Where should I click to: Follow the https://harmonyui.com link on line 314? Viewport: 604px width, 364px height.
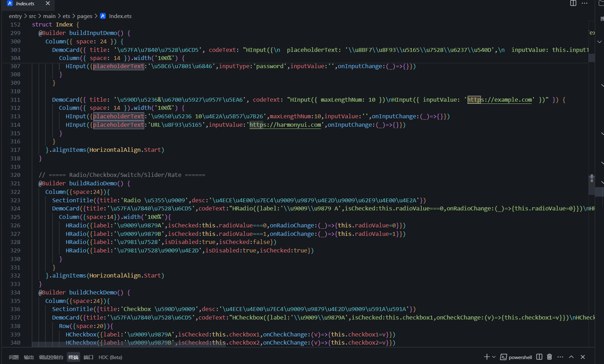[x=285, y=125]
